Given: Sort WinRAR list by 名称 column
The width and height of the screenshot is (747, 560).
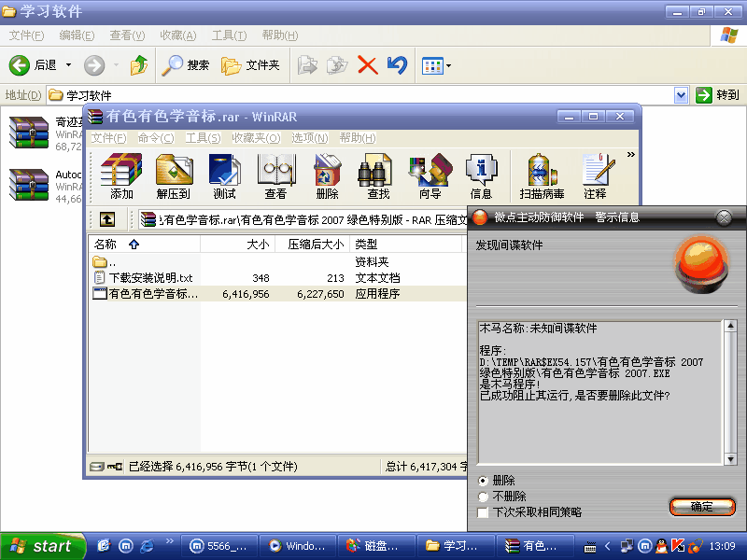Looking at the screenshot, I should [144, 245].
